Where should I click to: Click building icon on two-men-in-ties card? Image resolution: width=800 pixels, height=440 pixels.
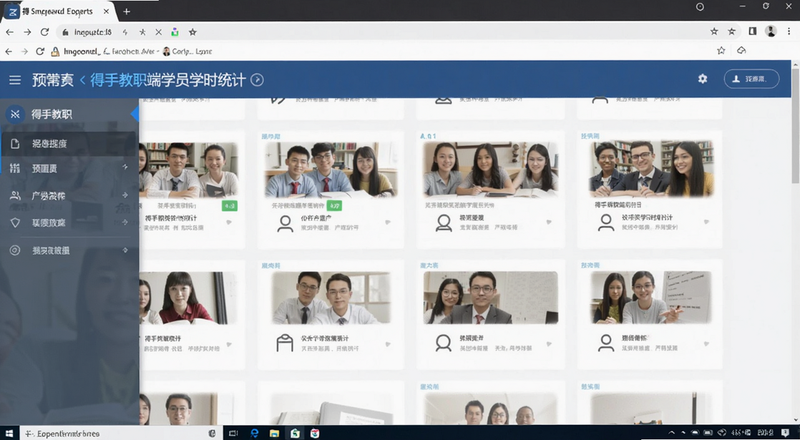(285, 343)
